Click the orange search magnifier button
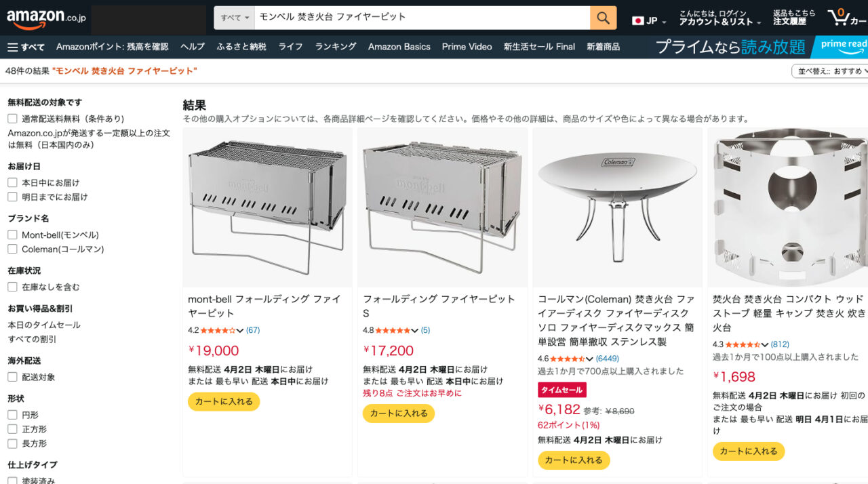Screen dimensions: 868x484 click(x=603, y=18)
